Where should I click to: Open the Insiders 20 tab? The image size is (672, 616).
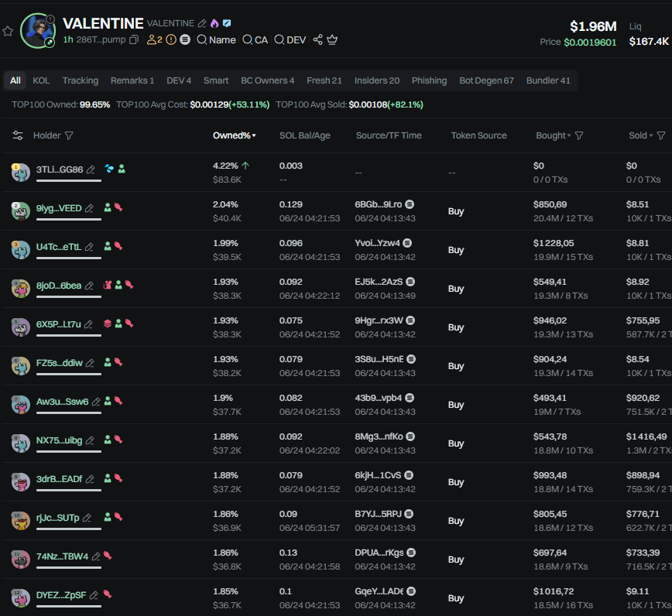(377, 80)
